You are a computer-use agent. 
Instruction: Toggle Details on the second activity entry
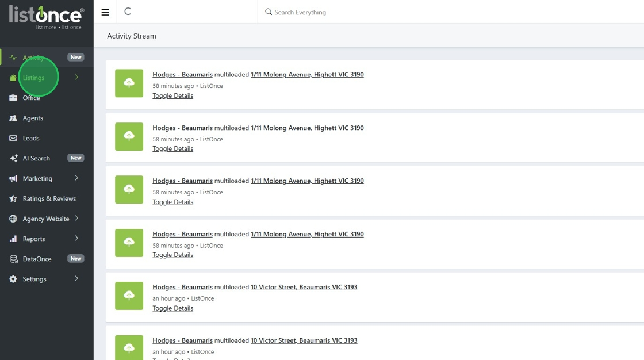click(x=172, y=149)
